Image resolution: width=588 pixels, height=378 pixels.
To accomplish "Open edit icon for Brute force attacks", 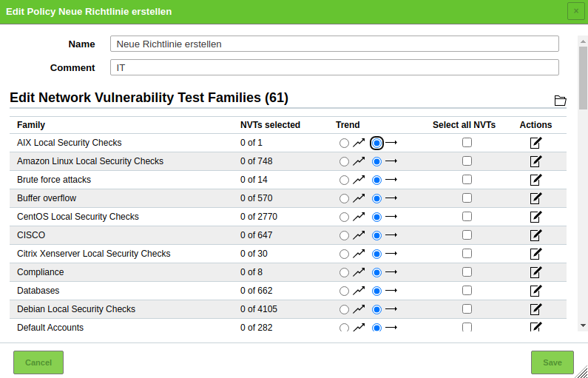I will click(x=535, y=180).
